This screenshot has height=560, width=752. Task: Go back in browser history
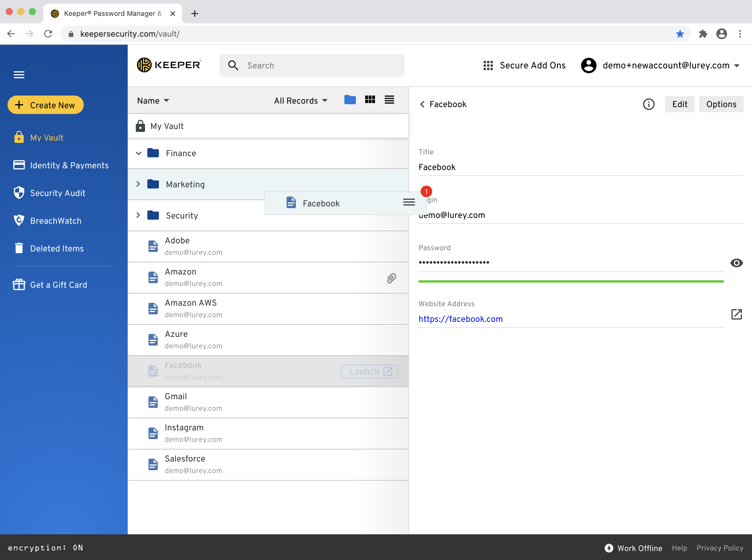pyautogui.click(x=11, y=34)
